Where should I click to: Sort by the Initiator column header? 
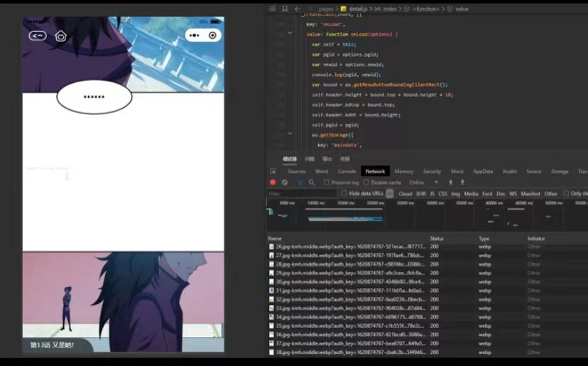536,238
